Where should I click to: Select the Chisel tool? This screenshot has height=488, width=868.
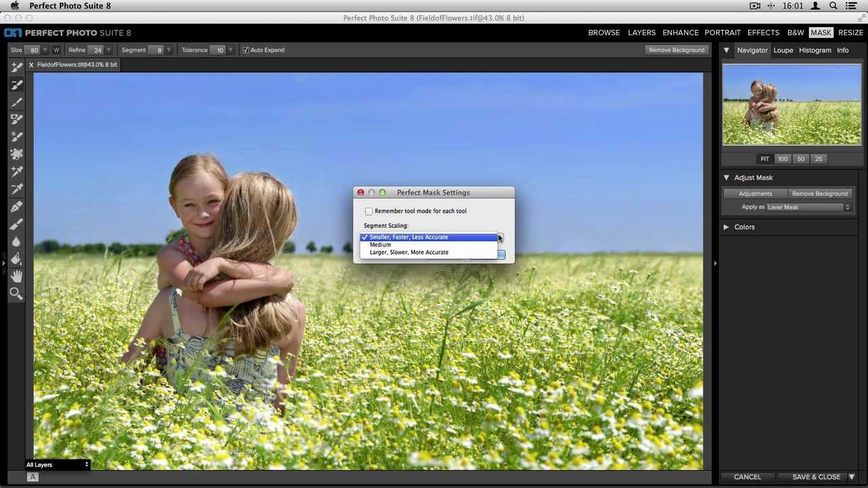pyautogui.click(x=17, y=224)
